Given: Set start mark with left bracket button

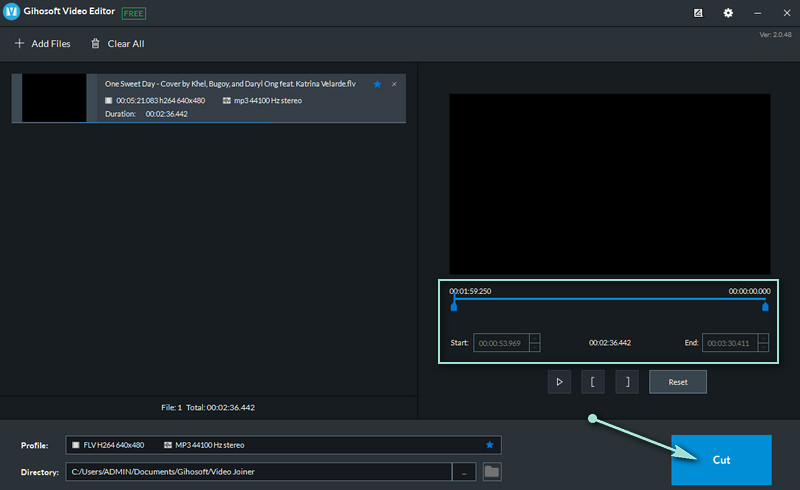Looking at the screenshot, I should point(593,381).
